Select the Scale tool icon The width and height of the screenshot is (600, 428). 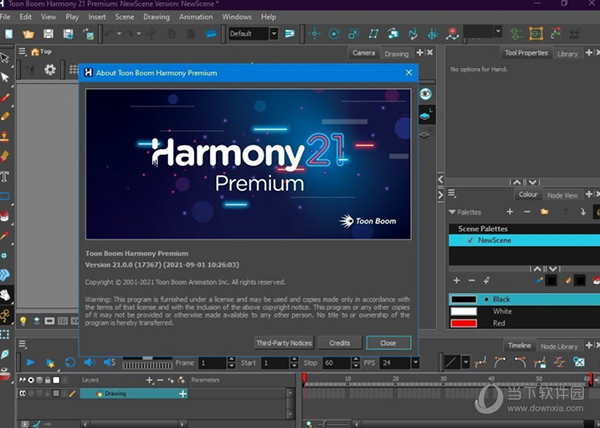(x=353, y=34)
